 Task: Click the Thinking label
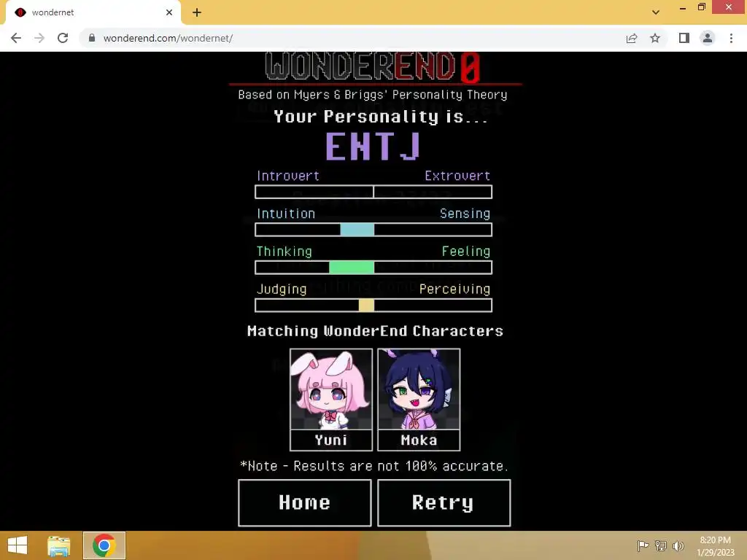pyautogui.click(x=285, y=252)
